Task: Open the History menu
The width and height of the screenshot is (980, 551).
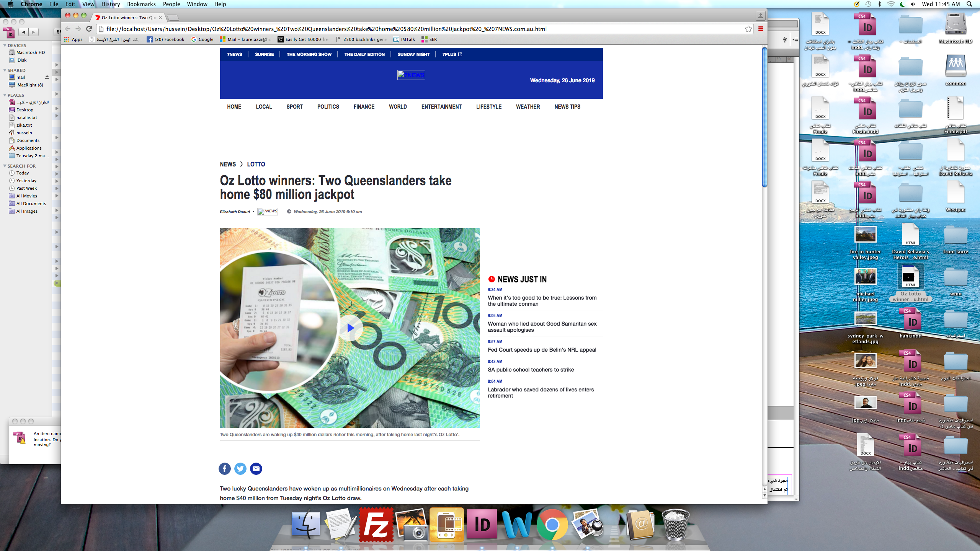Action: [110, 4]
